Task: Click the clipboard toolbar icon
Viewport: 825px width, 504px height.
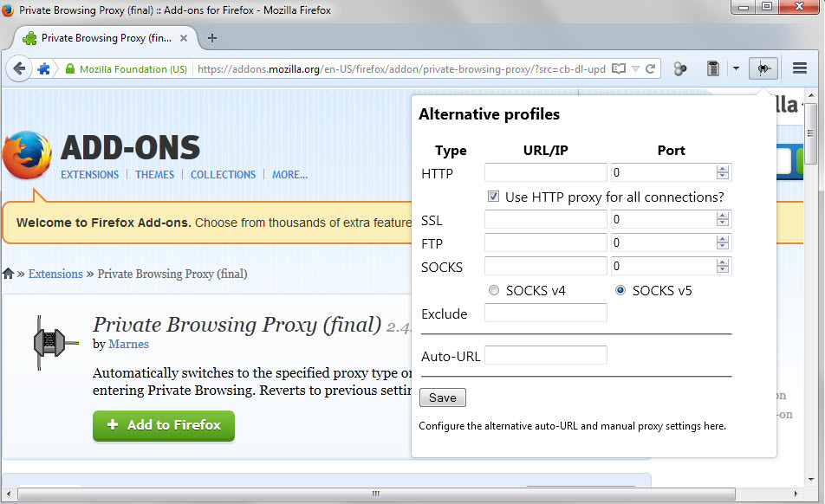Action: click(713, 68)
